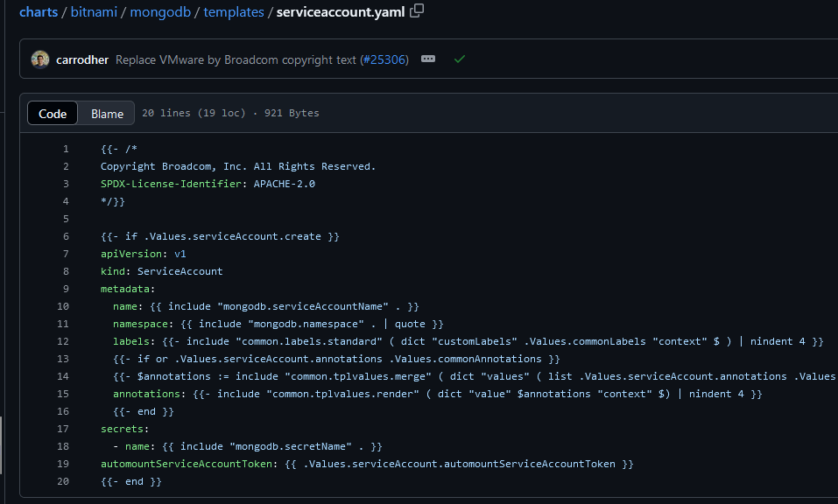Open the charts breadcrumb link
Viewport: 838px width, 504px height.
39,11
